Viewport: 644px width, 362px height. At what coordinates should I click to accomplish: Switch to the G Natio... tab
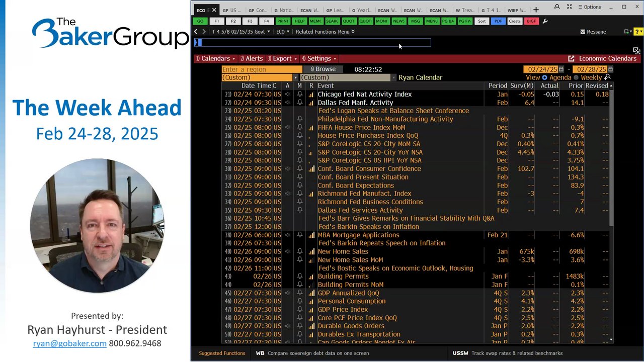[284, 10]
